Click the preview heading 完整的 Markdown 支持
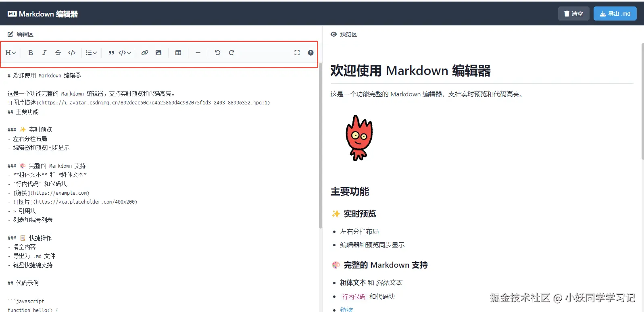 pos(379,265)
